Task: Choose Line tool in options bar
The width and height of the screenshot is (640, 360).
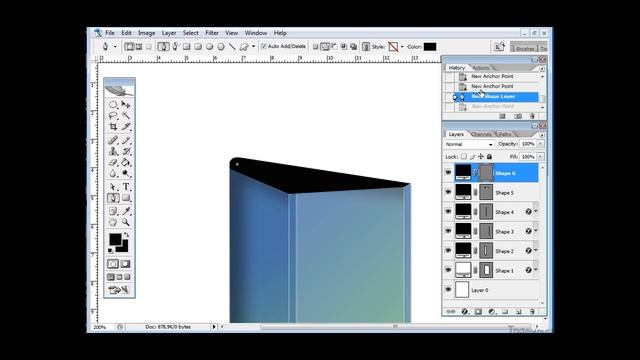Action: pyautogui.click(x=232, y=47)
